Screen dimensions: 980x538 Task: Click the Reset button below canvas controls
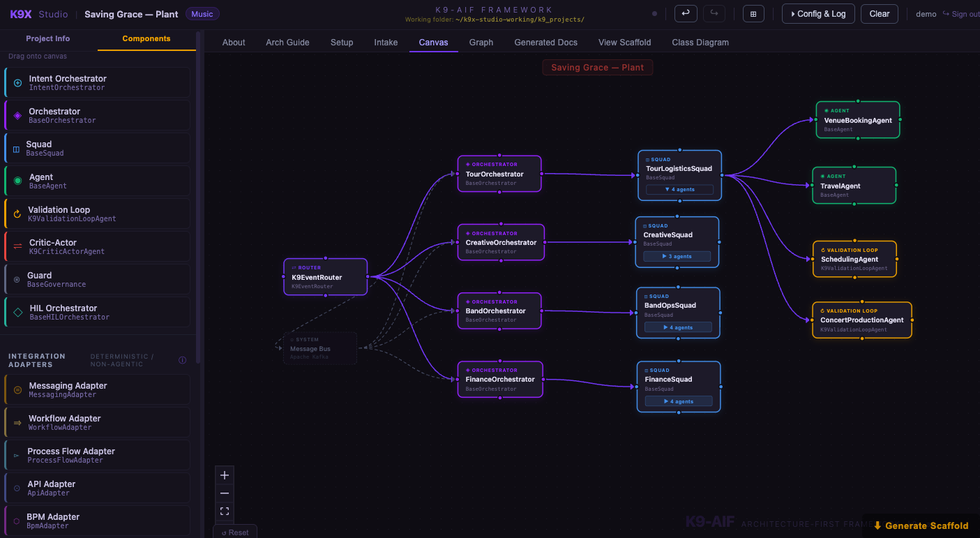pyautogui.click(x=235, y=532)
